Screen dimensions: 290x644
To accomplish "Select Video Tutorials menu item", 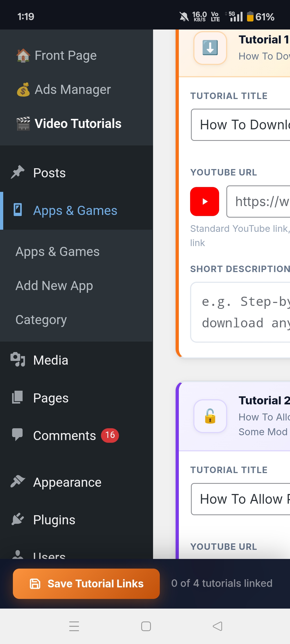I will [x=77, y=124].
